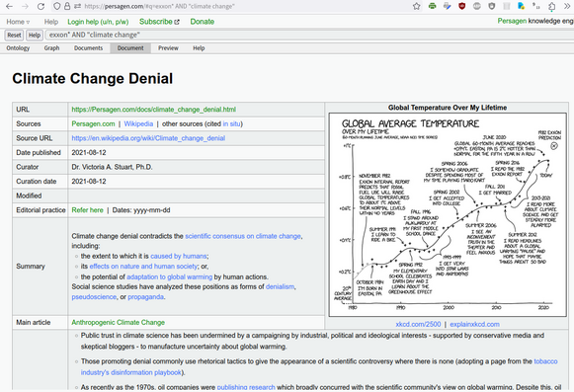Switch to the Preview tab
574x392 pixels.
pos(168,48)
